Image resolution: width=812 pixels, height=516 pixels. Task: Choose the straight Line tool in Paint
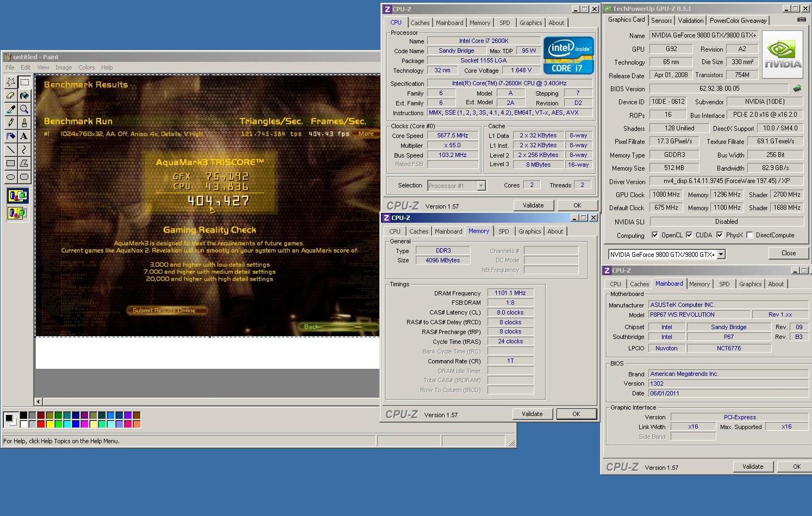click(x=11, y=149)
